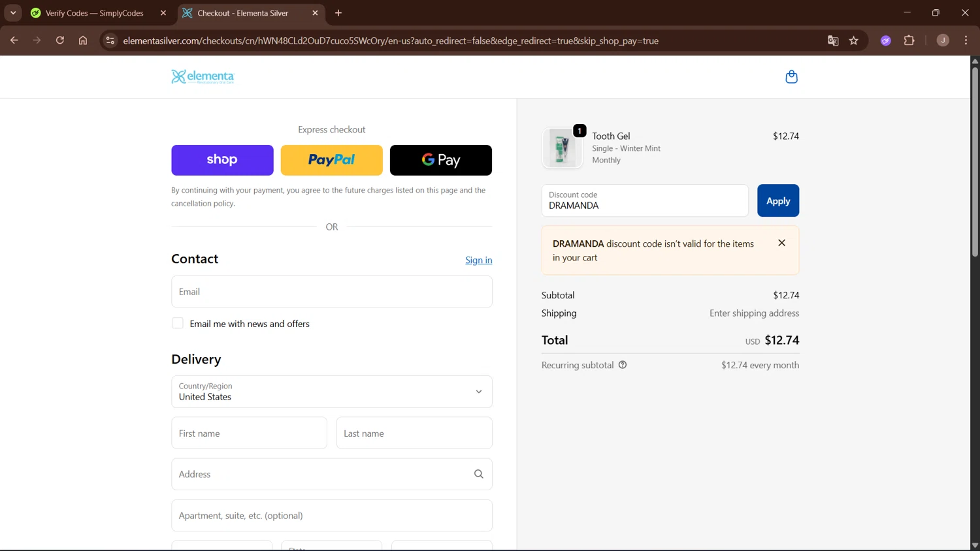
Task: Open the purple extension icon in toolbar
Action: (886, 40)
